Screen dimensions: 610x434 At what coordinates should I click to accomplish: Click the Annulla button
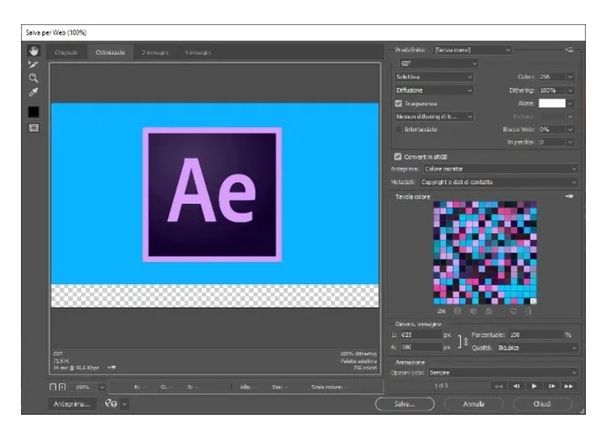point(473,404)
